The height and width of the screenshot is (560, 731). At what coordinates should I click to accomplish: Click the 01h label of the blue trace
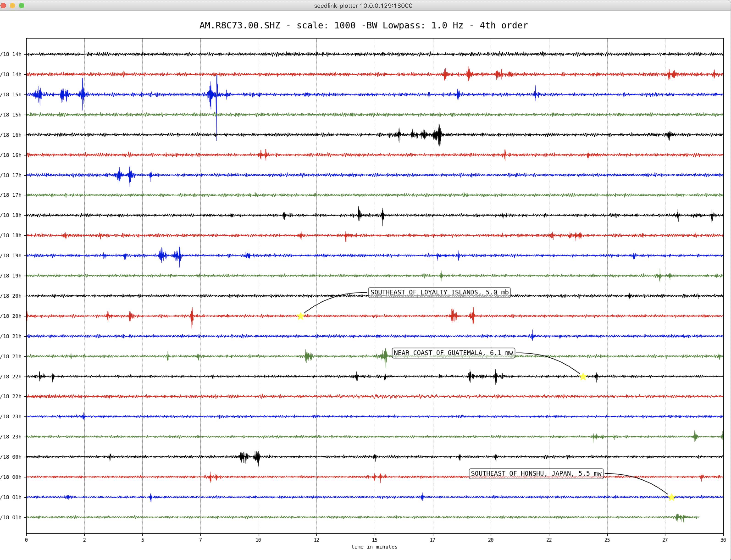click(x=11, y=497)
